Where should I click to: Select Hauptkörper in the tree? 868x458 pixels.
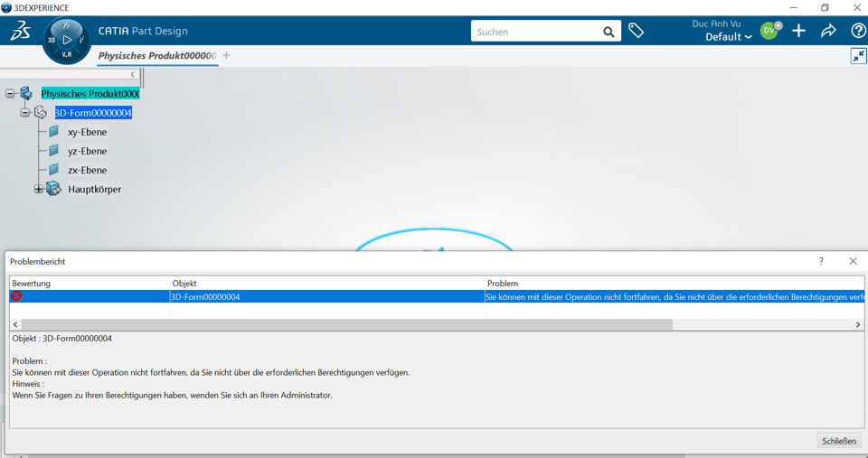coord(95,189)
